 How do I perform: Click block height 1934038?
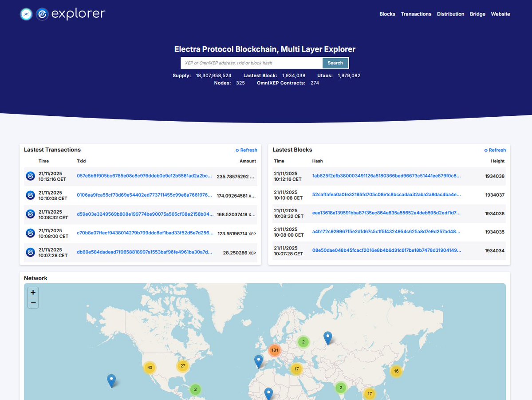pos(495,176)
